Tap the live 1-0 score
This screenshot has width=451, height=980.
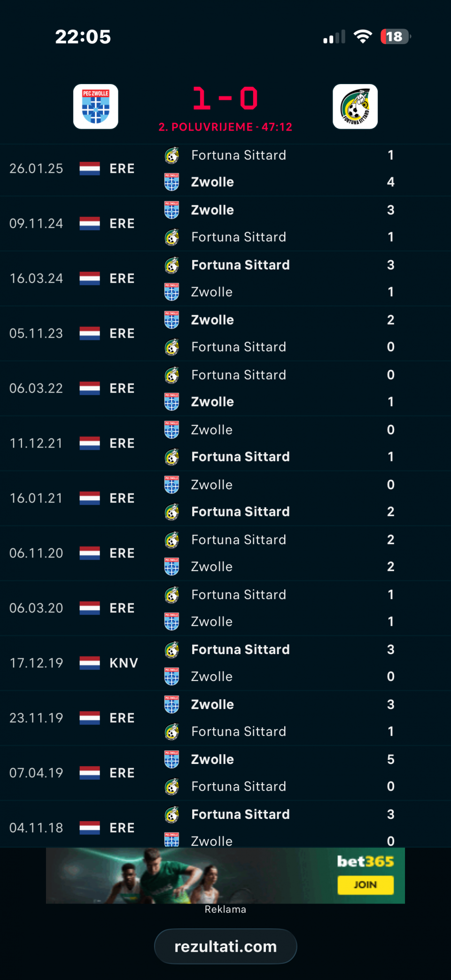[x=225, y=99]
